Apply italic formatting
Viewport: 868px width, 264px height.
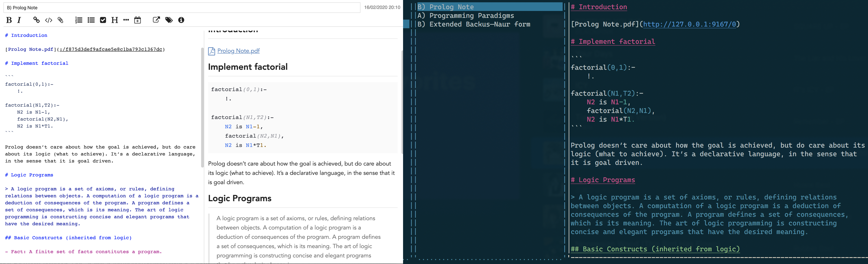[19, 20]
